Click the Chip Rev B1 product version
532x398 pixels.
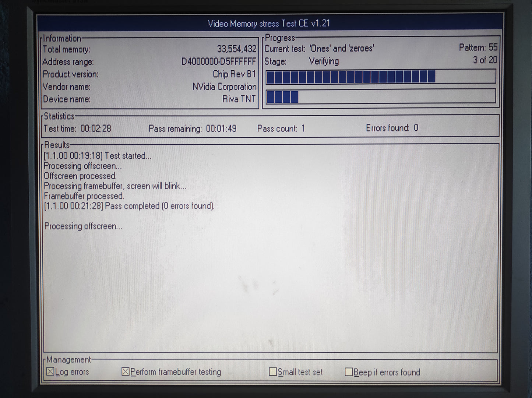(x=234, y=74)
